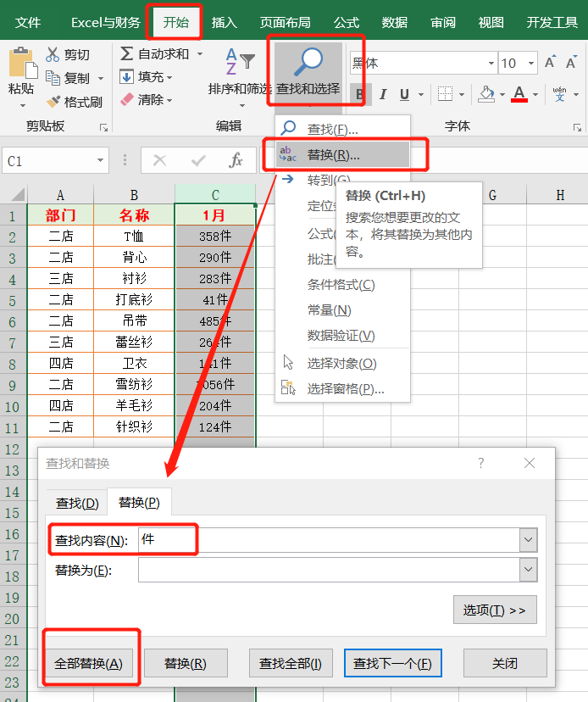Expand the 查找内容 history dropdown
The image size is (588, 702).
[x=529, y=539]
